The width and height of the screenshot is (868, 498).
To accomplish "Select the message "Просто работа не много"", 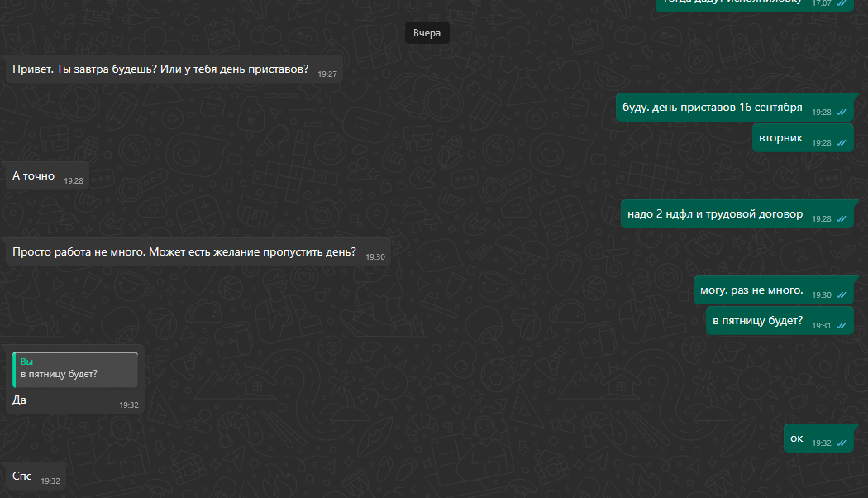I will click(184, 251).
